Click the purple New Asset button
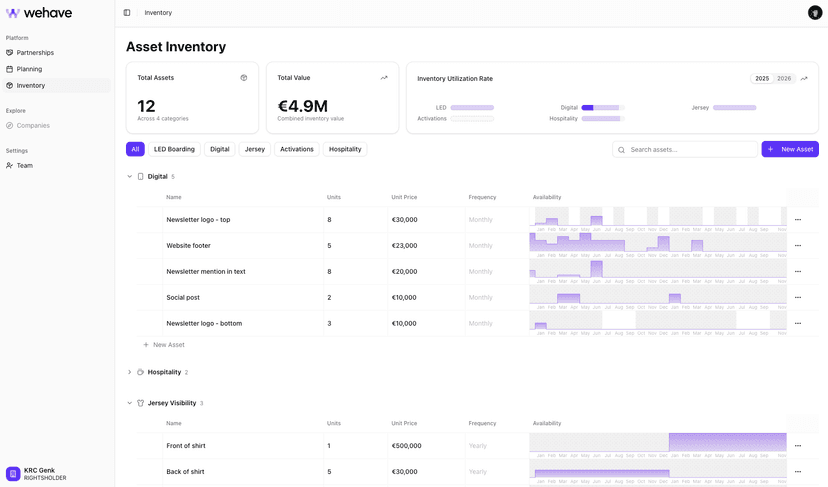Screen dimensions: 828x487 coord(789,149)
